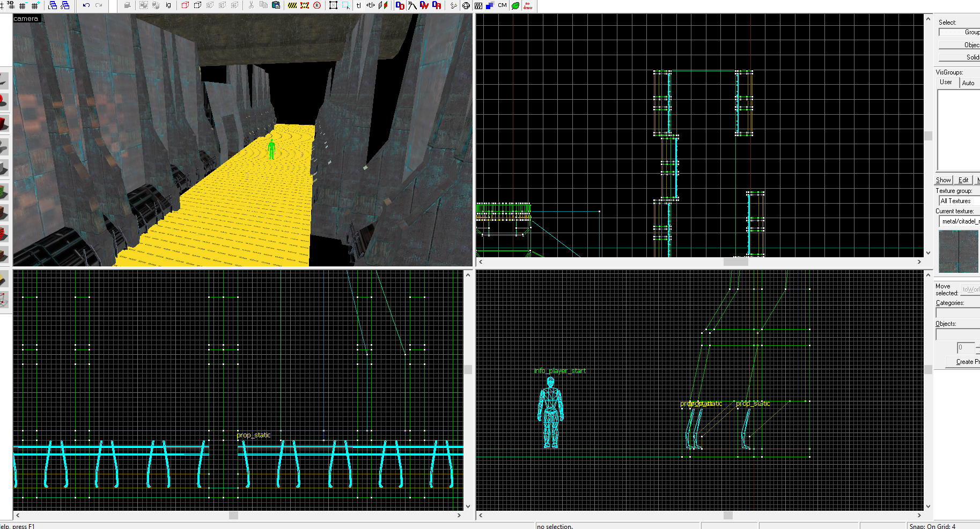Toggle scaling texture lock button
This screenshot has height=529, width=980.
371,5
